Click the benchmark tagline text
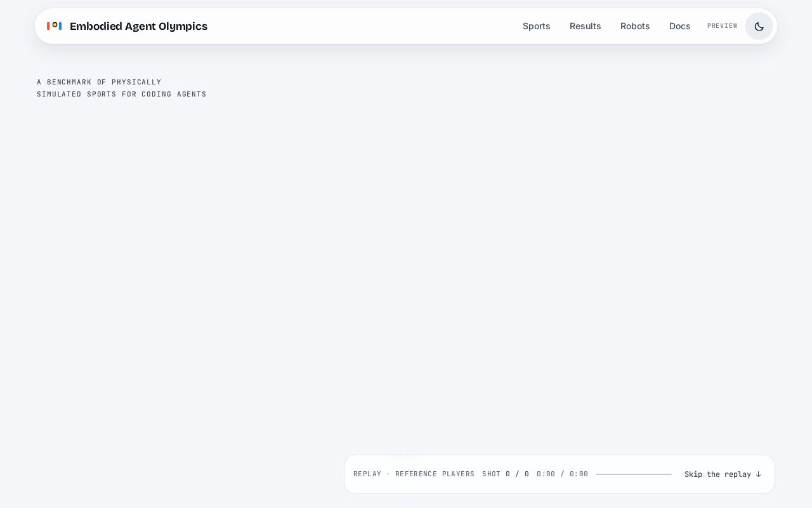The height and width of the screenshot is (508, 812). click(122, 88)
